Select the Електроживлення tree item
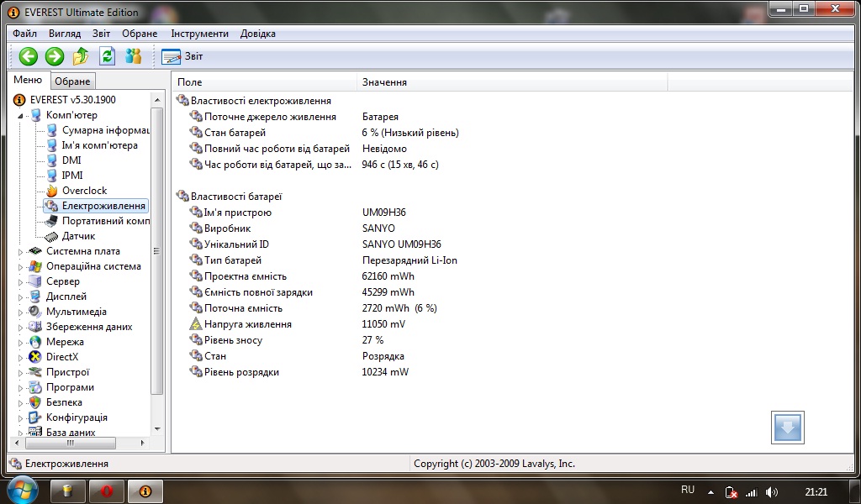Viewport: 861px width, 504px height. (96, 206)
